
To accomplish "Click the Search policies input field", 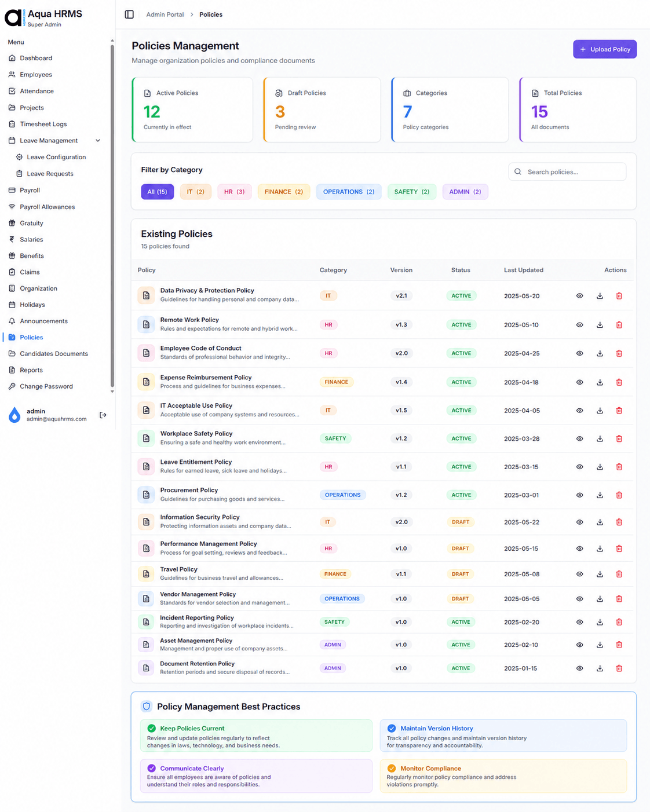I will [567, 172].
